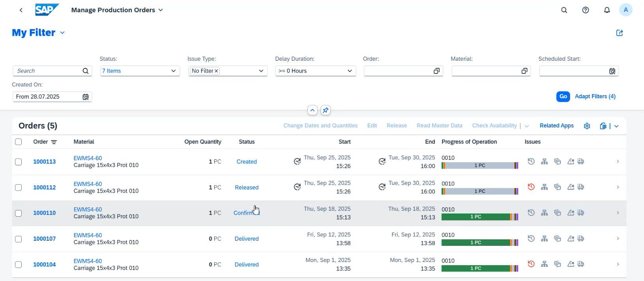Screen dimensions: 644x281
Task: Tick the checkbox for order 1000107
Action: point(19,239)
